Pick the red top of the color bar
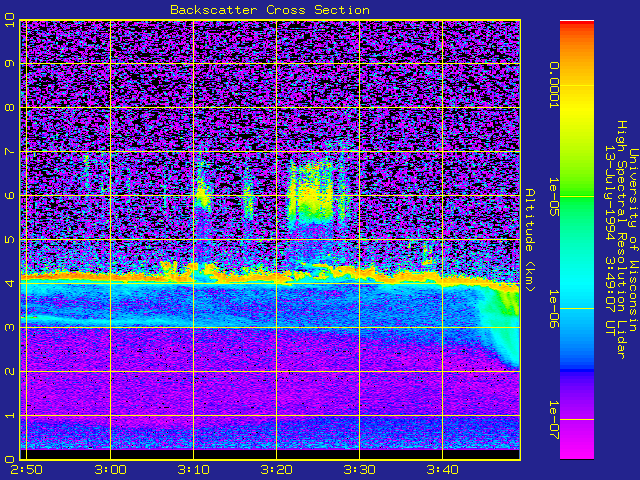The height and width of the screenshot is (480, 640). click(x=577, y=24)
